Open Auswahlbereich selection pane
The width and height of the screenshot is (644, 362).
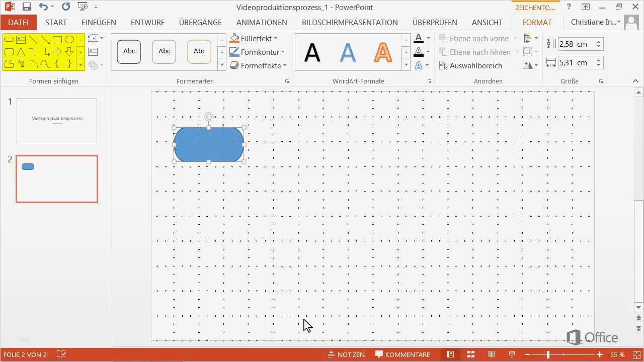pyautogui.click(x=470, y=65)
